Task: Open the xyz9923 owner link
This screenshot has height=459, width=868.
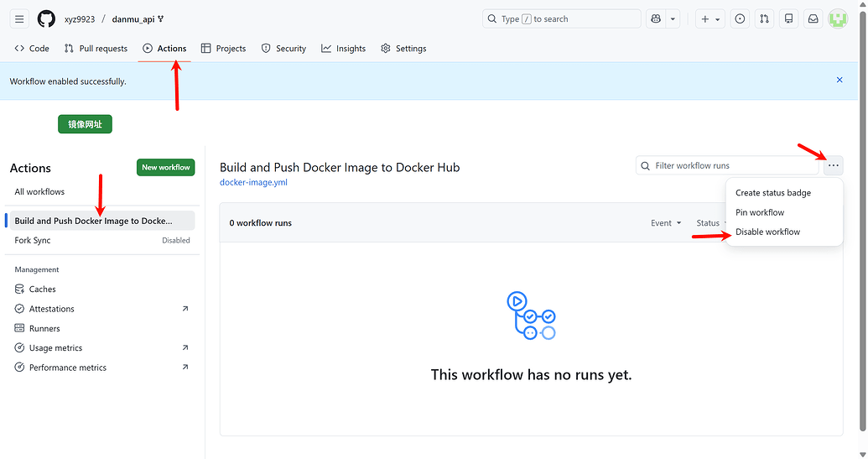Action: [80, 18]
